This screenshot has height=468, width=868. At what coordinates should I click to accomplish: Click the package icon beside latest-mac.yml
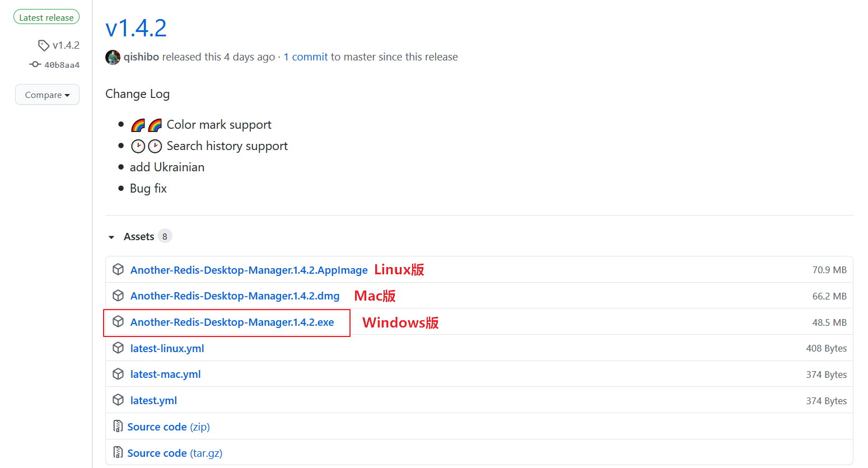pos(118,374)
